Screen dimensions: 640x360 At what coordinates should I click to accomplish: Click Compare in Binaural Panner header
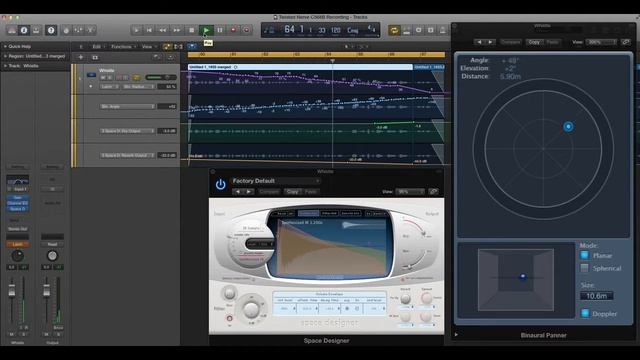point(511,42)
